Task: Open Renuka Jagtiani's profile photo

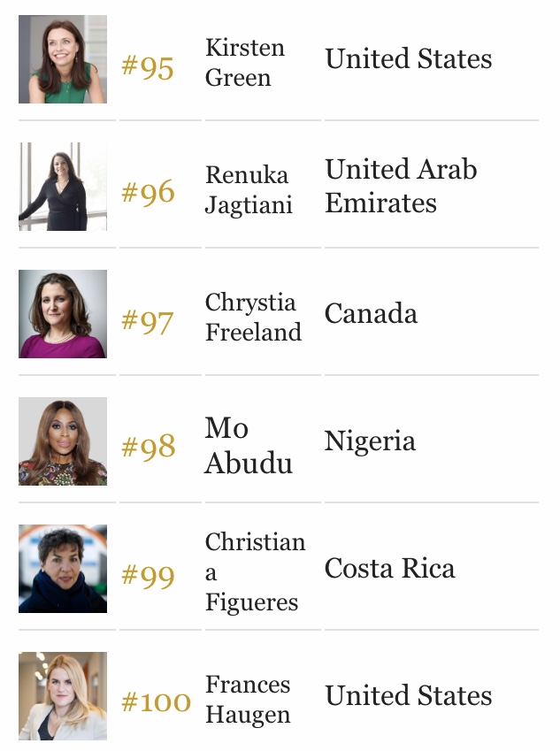Action: 63,187
